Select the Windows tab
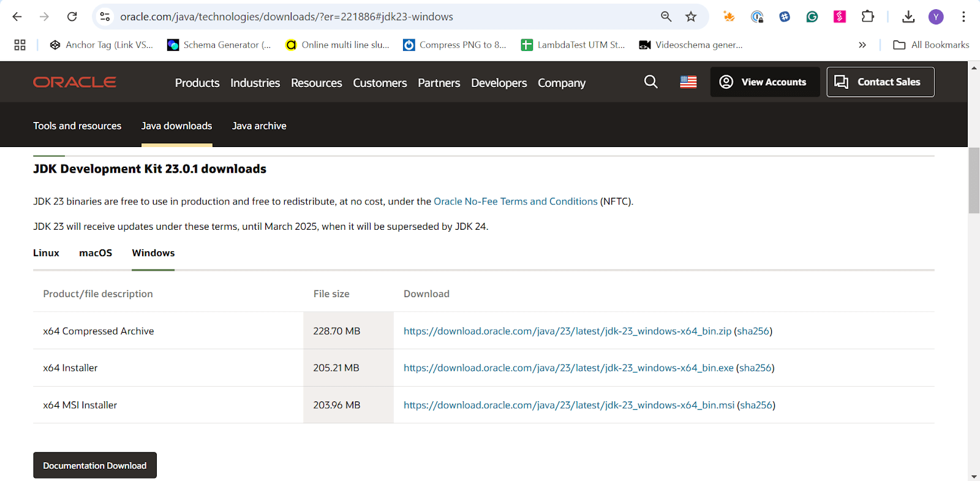Viewport: 980px width, 481px height. 153,253
